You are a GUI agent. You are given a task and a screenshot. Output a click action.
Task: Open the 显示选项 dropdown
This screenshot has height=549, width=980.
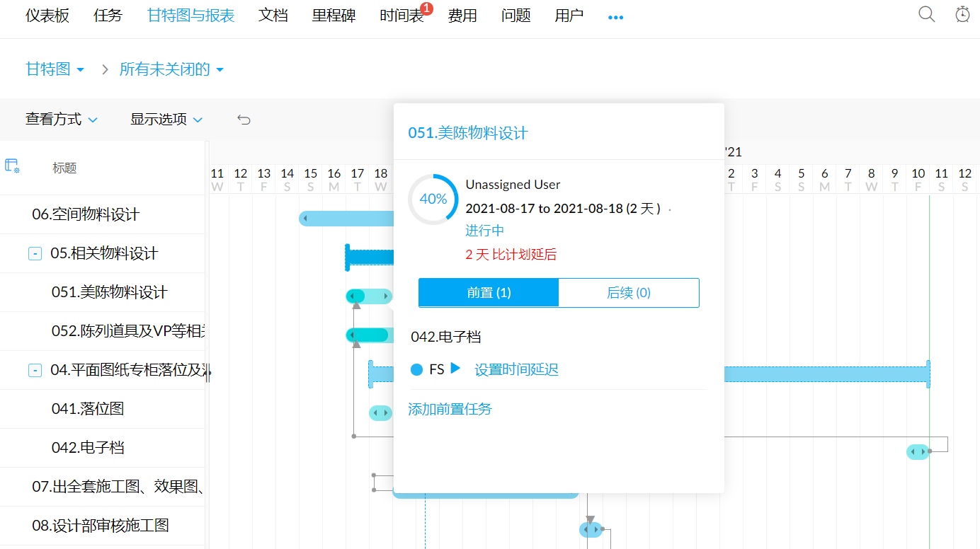coord(166,120)
